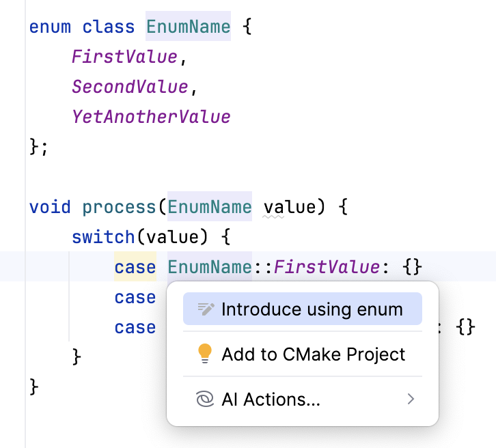Click the highlighted "case" keyword on first case

[x=135, y=266]
